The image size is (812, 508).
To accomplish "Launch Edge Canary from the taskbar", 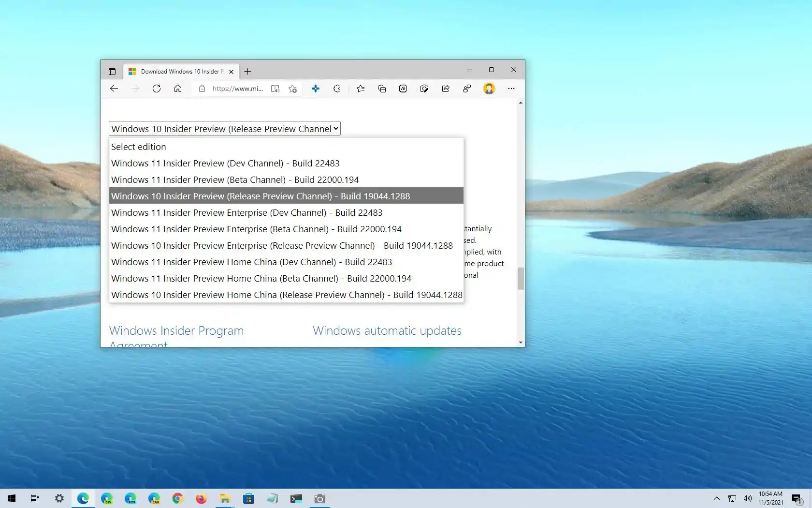I will (x=154, y=498).
